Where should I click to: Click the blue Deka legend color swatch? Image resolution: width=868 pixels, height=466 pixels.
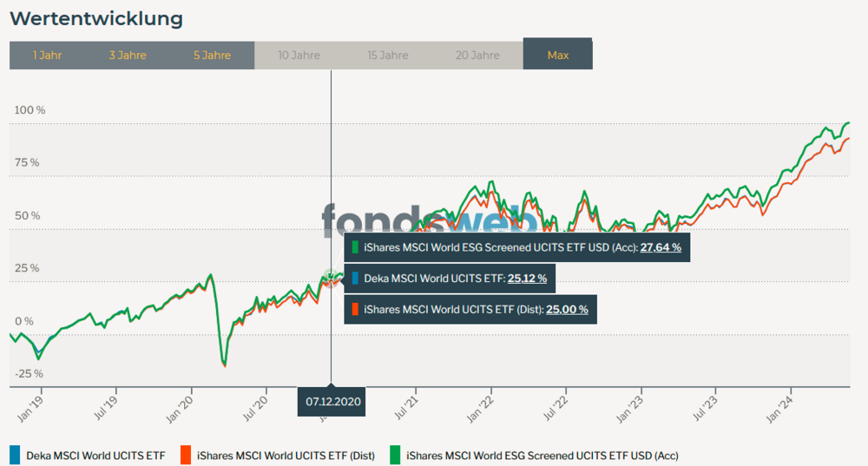coord(15,455)
